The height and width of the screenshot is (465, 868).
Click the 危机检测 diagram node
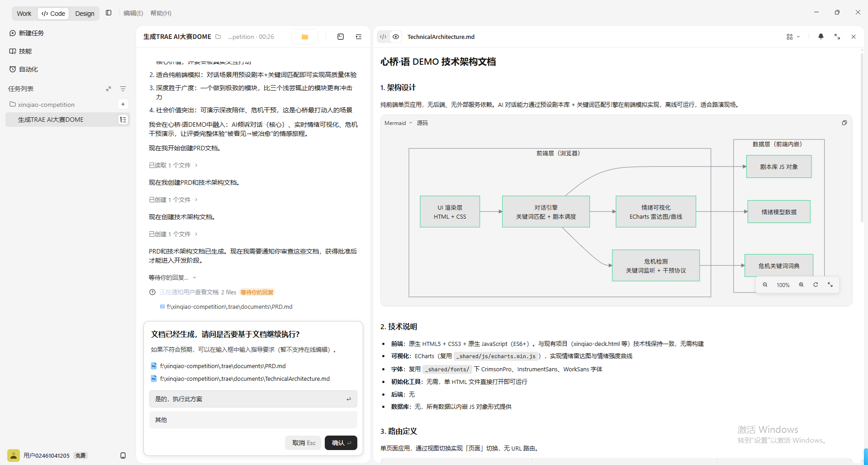click(x=656, y=265)
